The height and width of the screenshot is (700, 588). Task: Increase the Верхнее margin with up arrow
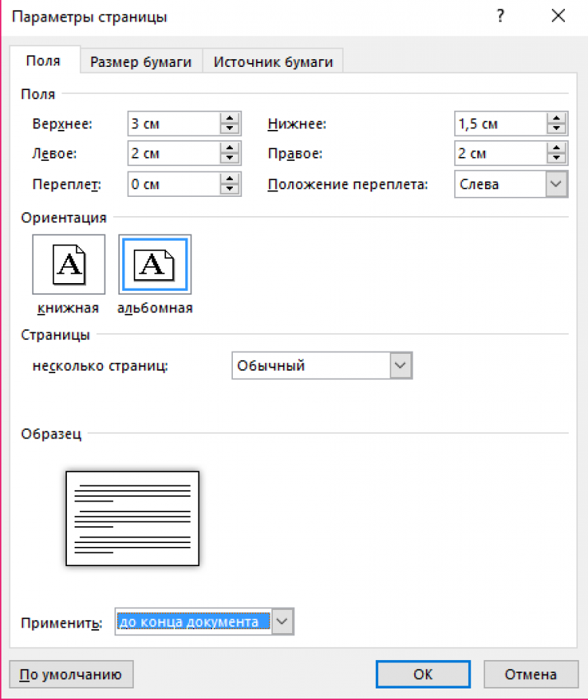[230, 118]
